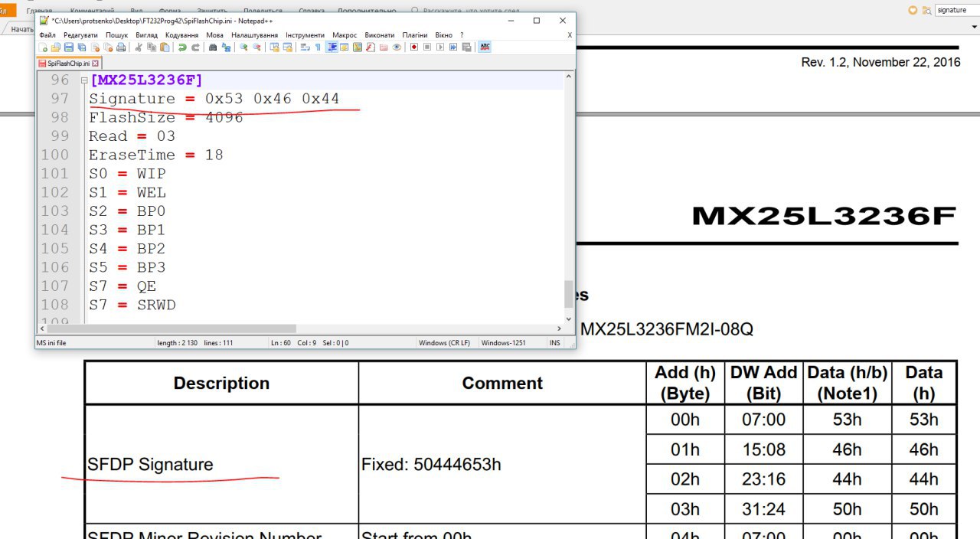Viewport: 980px width, 539px height.
Task: Toggle the ABC spell check icon
Action: pyautogui.click(x=484, y=47)
